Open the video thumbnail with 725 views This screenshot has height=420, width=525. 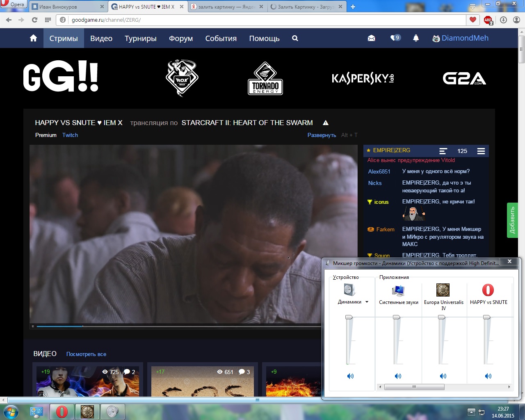tap(88, 381)
